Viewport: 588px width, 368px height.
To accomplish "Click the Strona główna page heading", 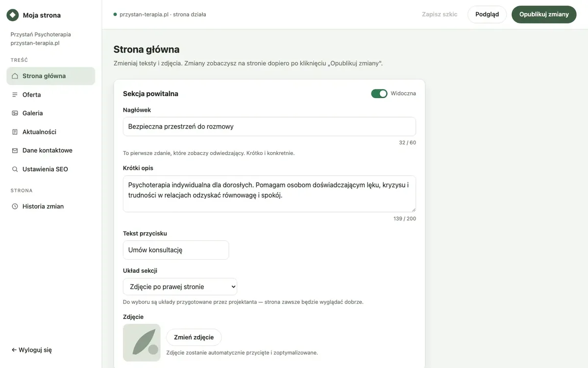I will (147, 49).
